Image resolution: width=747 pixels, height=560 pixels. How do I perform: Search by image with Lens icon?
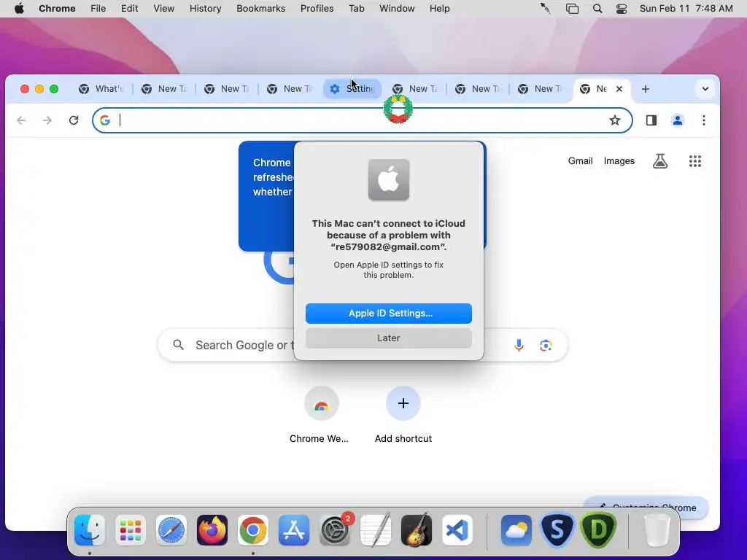[x=546, y=345]
